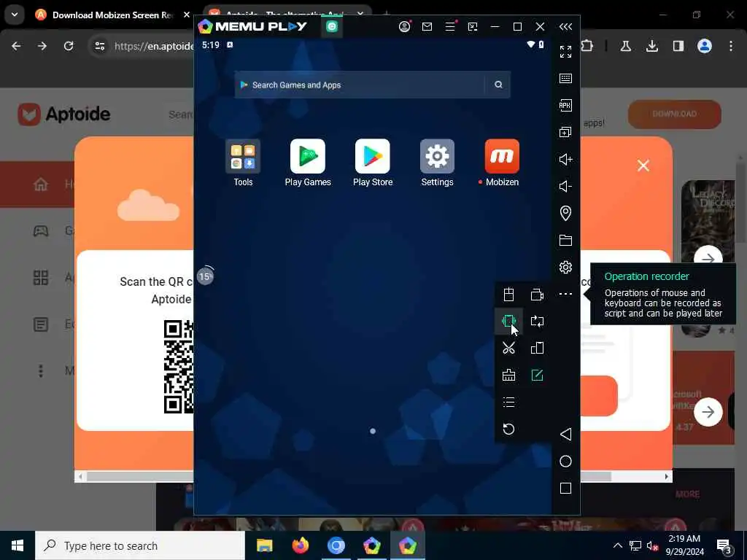
Task: Close the Aptoide QR popup with X
Action: [643, 166]
